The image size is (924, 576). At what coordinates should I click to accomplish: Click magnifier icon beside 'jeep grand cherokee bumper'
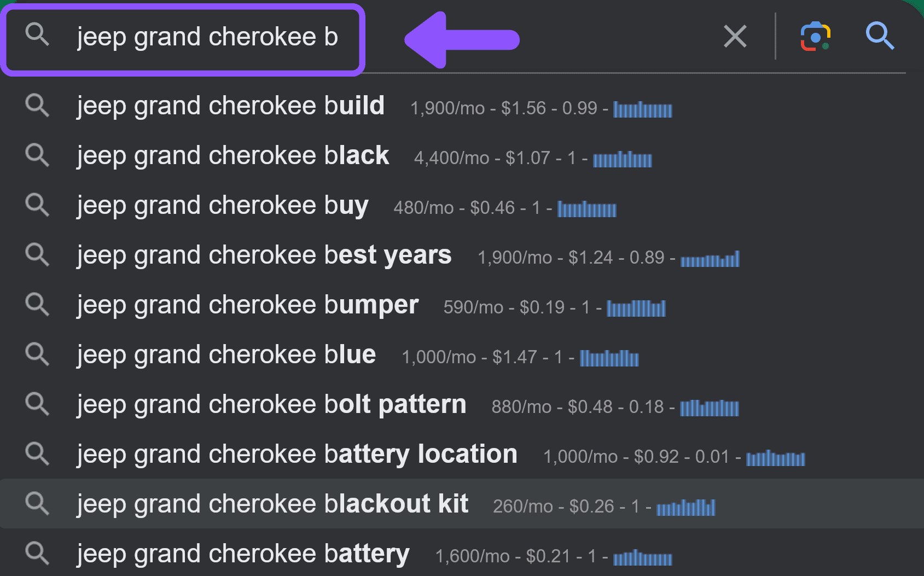click(x=37, y=304)
